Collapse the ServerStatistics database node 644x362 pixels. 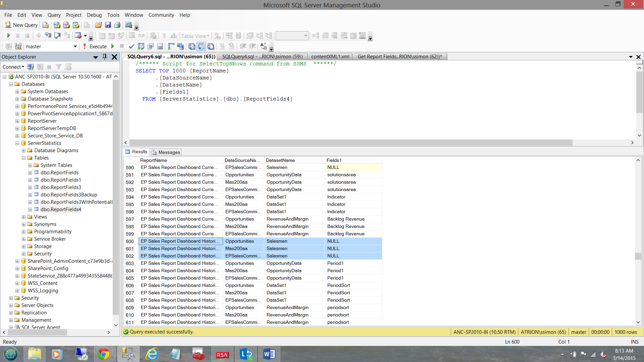[x=17, y=143]
